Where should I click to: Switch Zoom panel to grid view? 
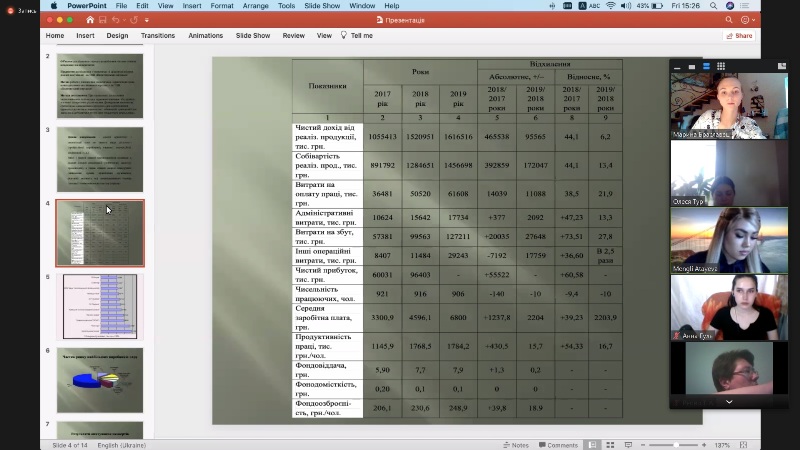click(721, 66)
